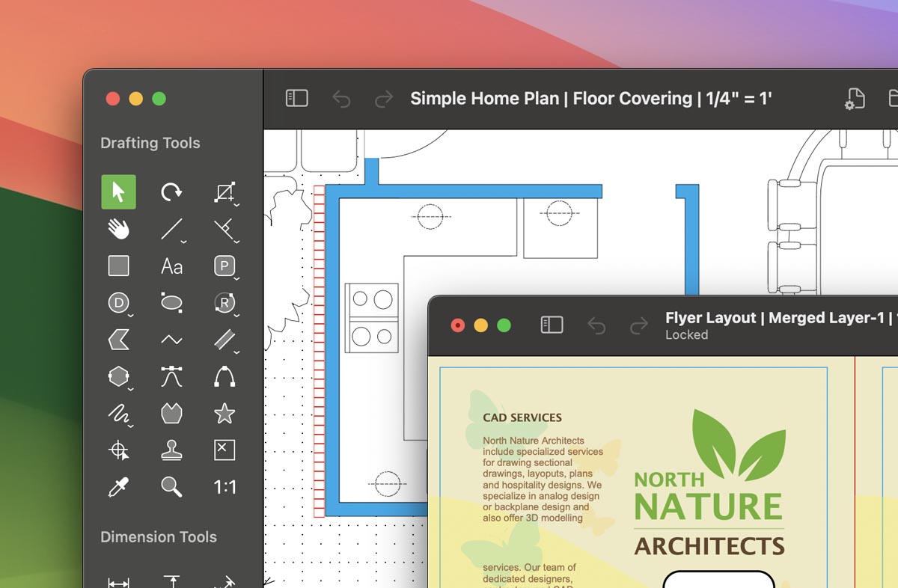The width and height of the screenshot is (898, 588).
Task: Select the Magnifying glass zoom tool
Action: point(171,487)
